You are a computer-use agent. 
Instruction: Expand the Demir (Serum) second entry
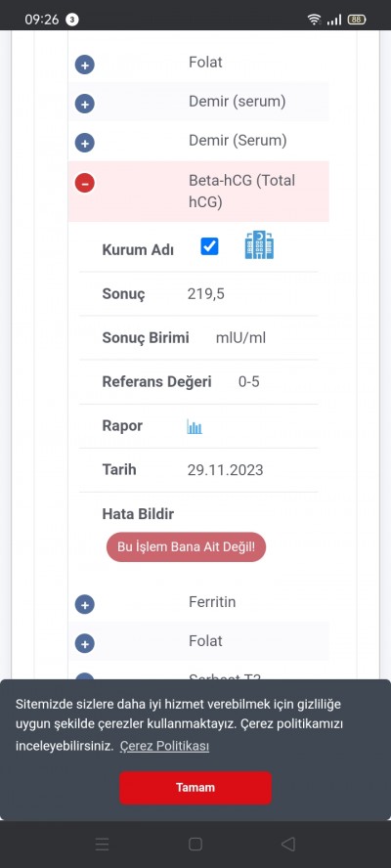[85, 144]
